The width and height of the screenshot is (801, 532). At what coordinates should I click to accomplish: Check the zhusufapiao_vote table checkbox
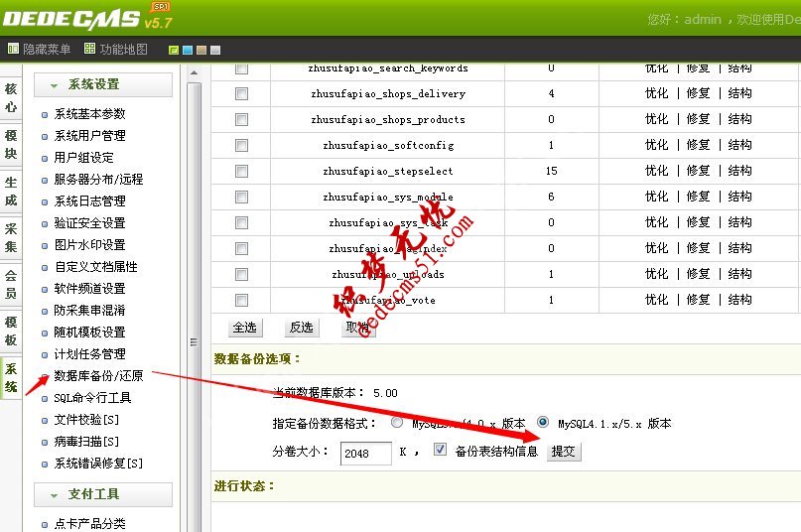coord(241,300)
